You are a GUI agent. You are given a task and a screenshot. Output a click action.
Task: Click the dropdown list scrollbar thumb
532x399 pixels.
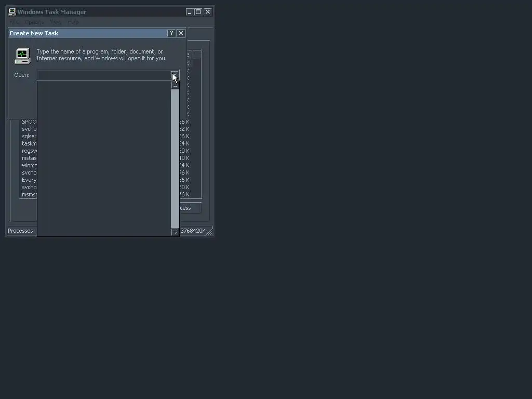pyautogui.click(x=175, y=158)
